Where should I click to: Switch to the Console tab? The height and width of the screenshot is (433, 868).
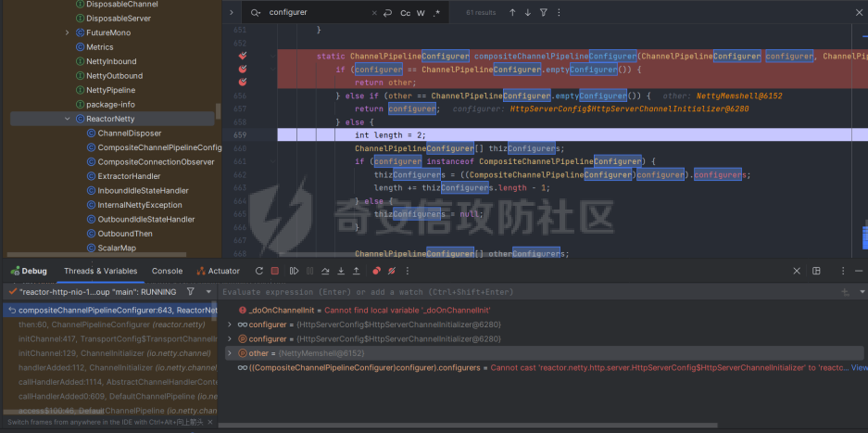coord(168,271)
